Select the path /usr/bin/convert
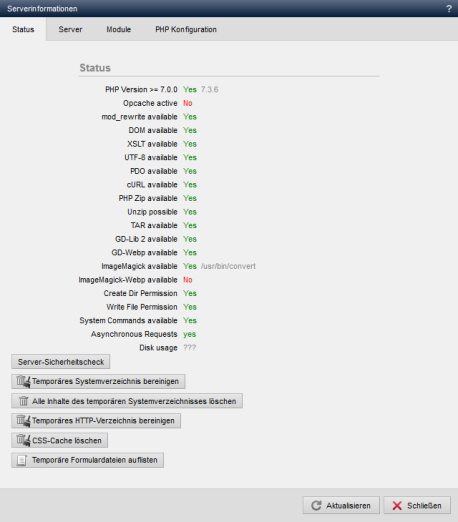 point(228,266)
